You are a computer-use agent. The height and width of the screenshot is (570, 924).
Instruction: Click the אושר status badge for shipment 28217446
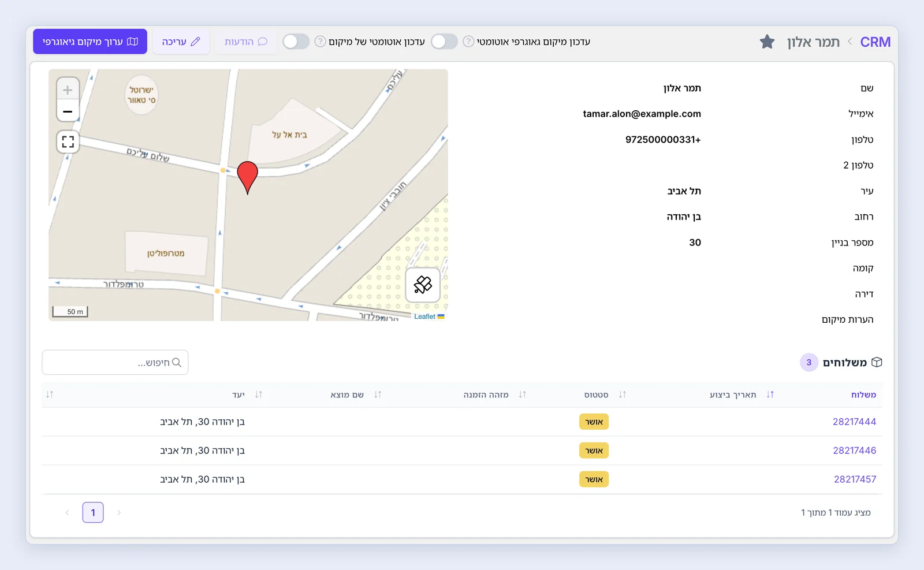tap(594, 450)
